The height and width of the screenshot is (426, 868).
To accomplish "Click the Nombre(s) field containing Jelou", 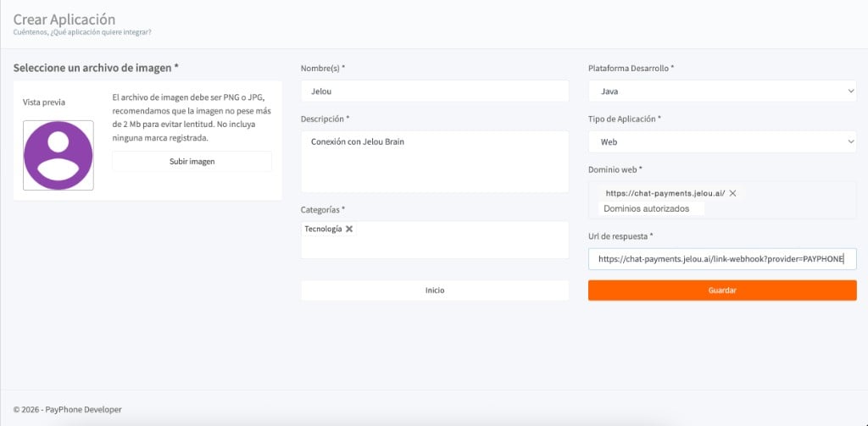I will pyautogui.click(x=435, y=91).
